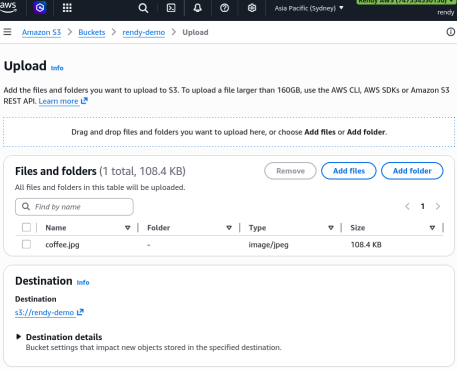Go to Buckets breadcrumb
457x369 pixels.
pos(92,32)
